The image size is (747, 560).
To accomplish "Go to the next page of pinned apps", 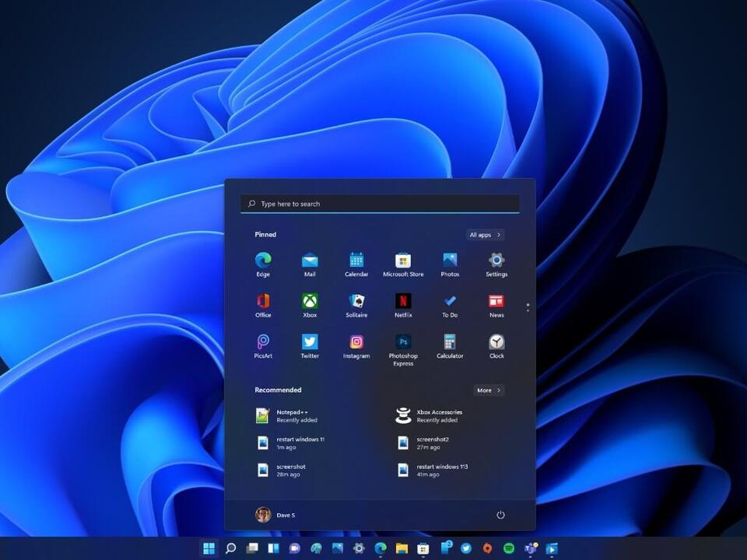I will pyautogui.click(x=528, y=311).
